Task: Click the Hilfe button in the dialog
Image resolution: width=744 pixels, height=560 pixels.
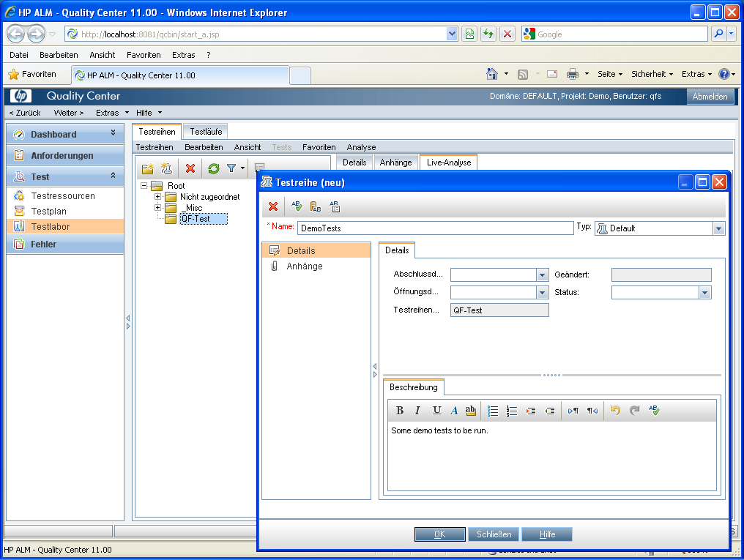Action: (x=547, y=534)
